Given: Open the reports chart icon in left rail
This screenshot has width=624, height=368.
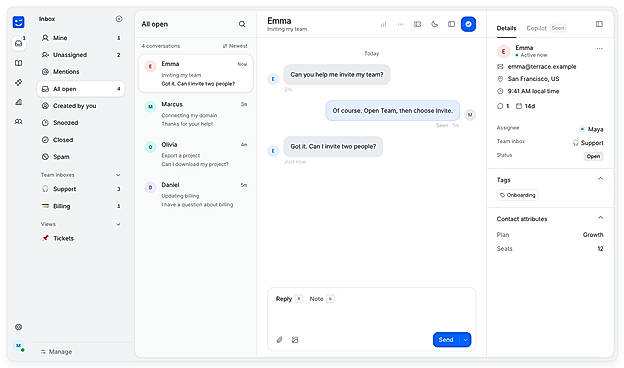Looking at the screenshot, I should tap(18, 102).
